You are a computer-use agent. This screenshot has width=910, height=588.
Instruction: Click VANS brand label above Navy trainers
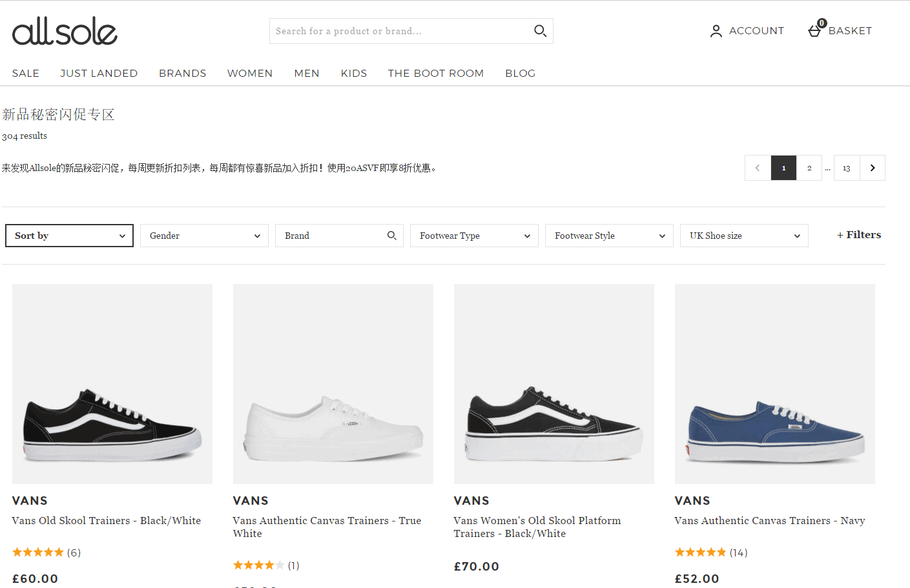click(x=692, y=501)
